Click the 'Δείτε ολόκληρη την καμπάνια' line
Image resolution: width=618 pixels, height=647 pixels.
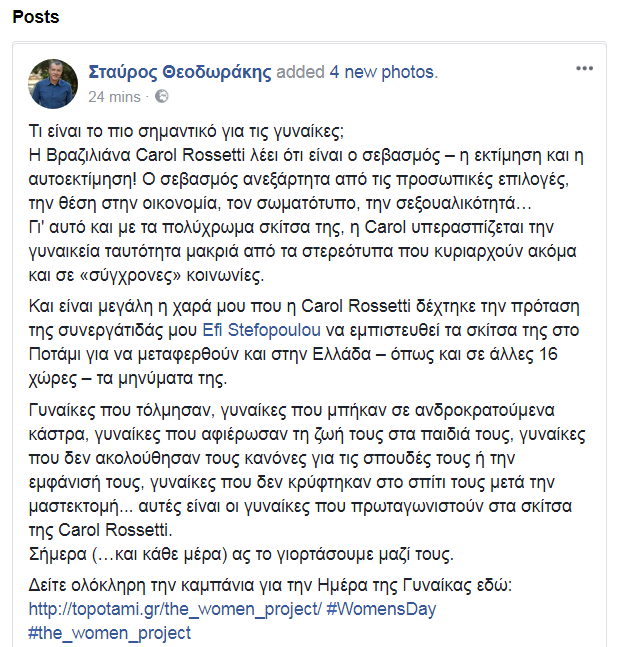[270, 585]
